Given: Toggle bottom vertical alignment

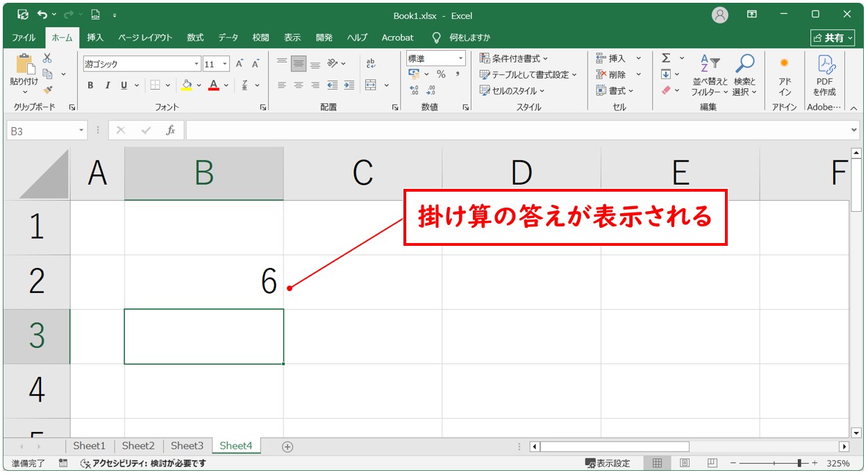Looking at the screenshot, I should click(x=315, y=64).
